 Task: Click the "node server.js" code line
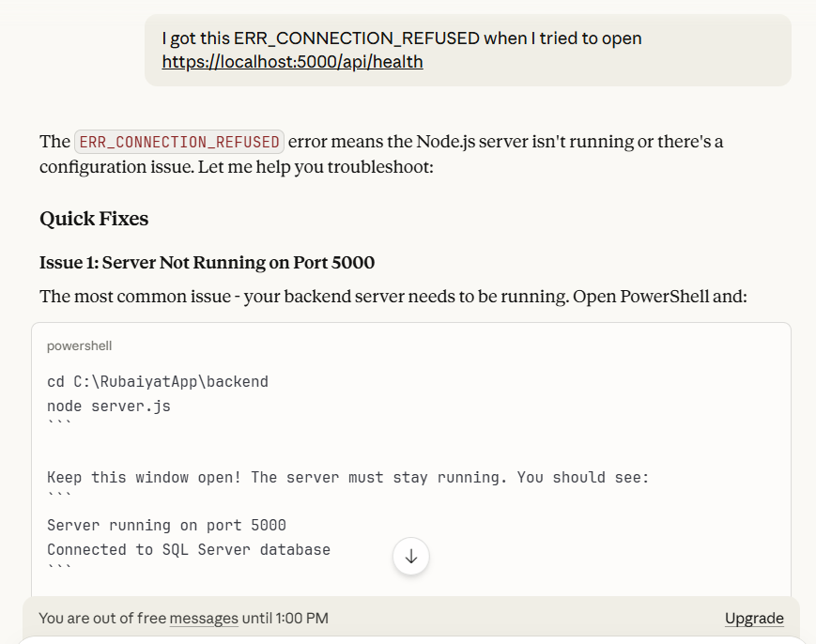click(108, 406)
